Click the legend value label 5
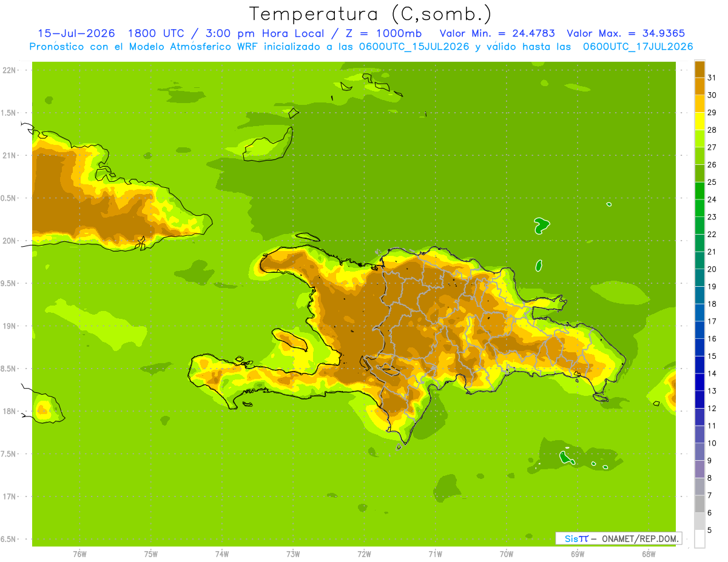The width and height of the screenshot is (728, 562). click(710, 530)
